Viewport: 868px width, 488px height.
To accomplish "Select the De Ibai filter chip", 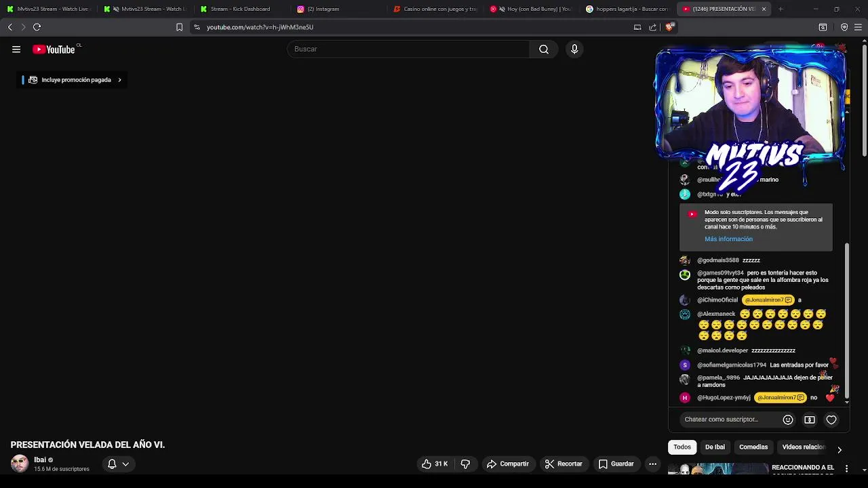I will click(715, 447).
